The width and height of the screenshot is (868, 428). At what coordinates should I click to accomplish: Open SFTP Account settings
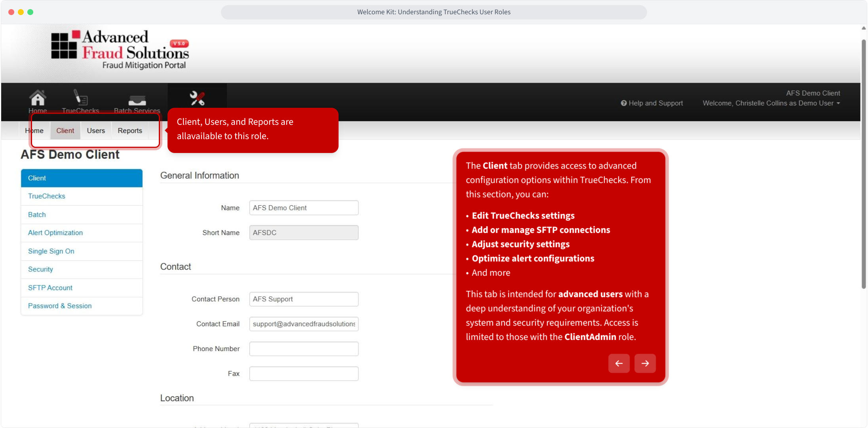(x=82, y=288)
